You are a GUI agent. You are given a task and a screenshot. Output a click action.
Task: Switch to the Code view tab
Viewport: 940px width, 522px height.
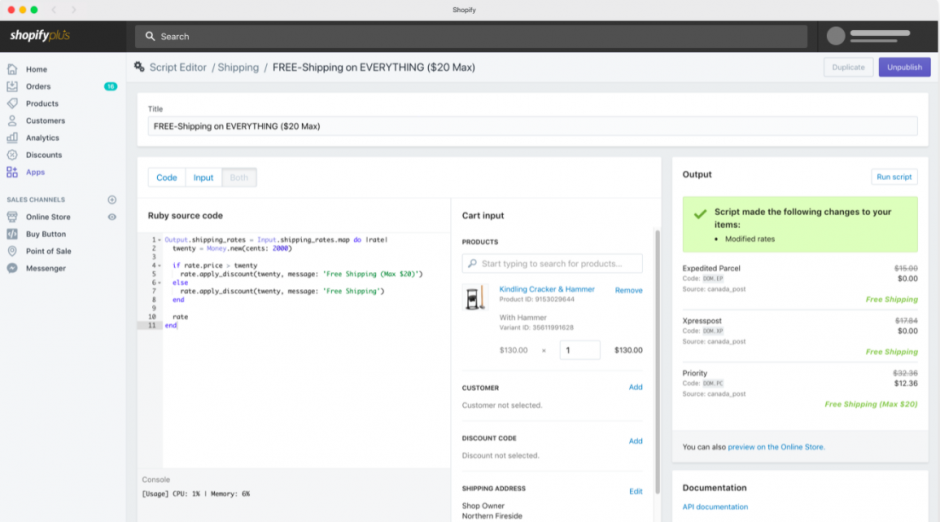point(166,178)
